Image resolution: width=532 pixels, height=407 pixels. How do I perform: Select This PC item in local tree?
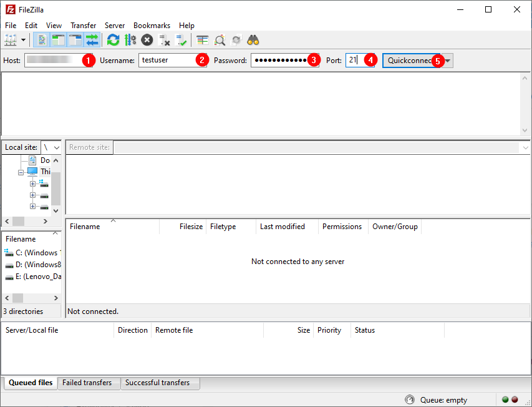tap(39, 172)
